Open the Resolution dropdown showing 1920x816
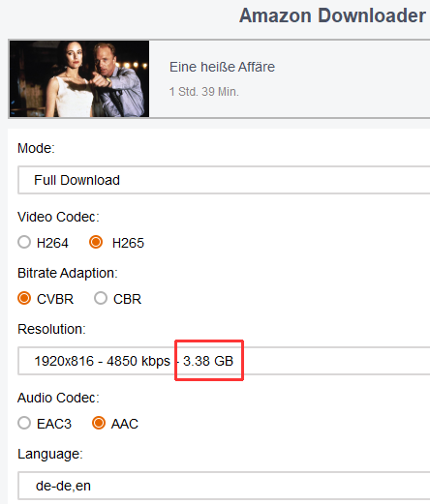Screen dimensions: 430x504 pyautogui.click(x=224, y=361)
